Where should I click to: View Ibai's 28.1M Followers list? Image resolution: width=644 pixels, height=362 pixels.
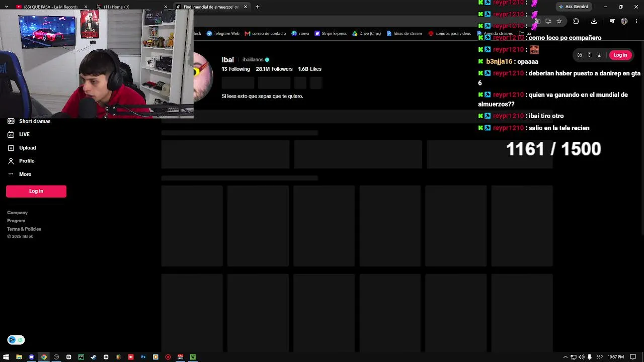tap(274, 69)
